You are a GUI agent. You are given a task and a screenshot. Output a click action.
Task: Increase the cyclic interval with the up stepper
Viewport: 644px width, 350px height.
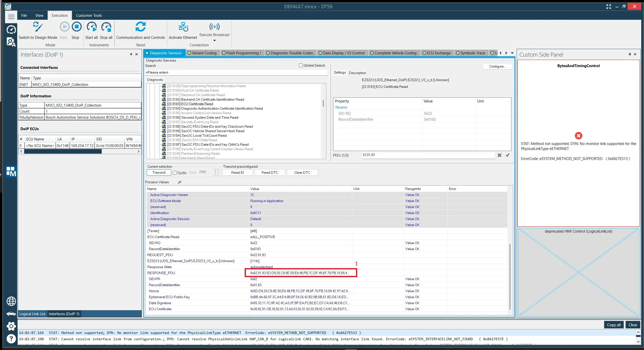point(215,171)
